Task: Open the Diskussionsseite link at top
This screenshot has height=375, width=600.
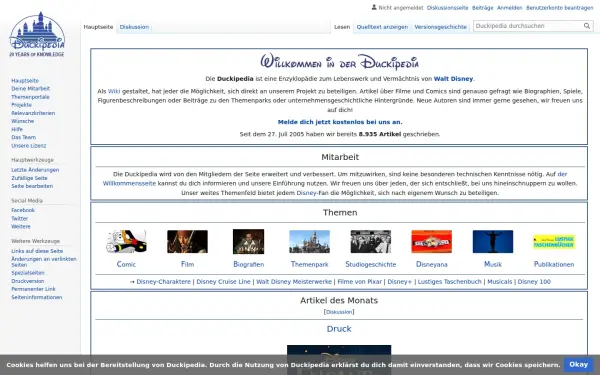Action: (447, 8)
